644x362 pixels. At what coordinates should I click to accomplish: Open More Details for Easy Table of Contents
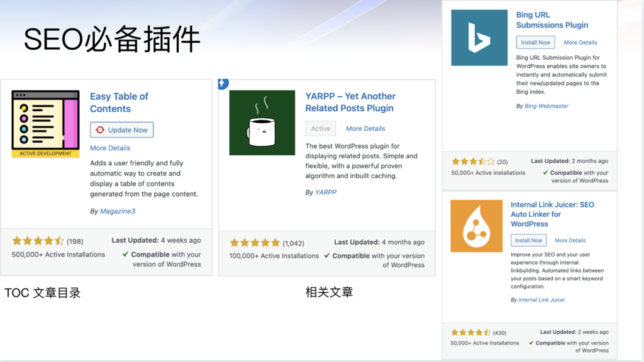[110, 148]
